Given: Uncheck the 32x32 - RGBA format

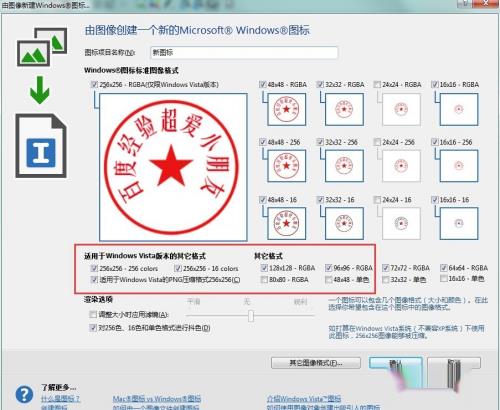Looking at the screenshot, I should click(320, 84).
